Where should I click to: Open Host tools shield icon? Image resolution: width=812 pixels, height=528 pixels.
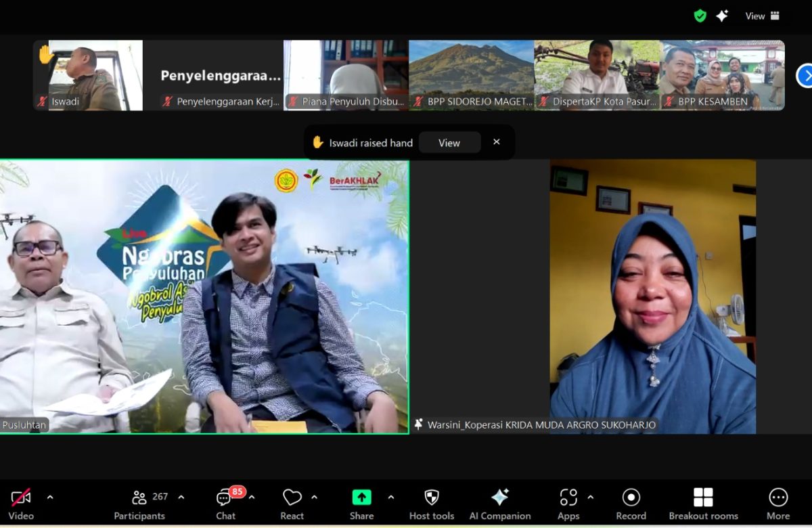click(x=431, y=504)
